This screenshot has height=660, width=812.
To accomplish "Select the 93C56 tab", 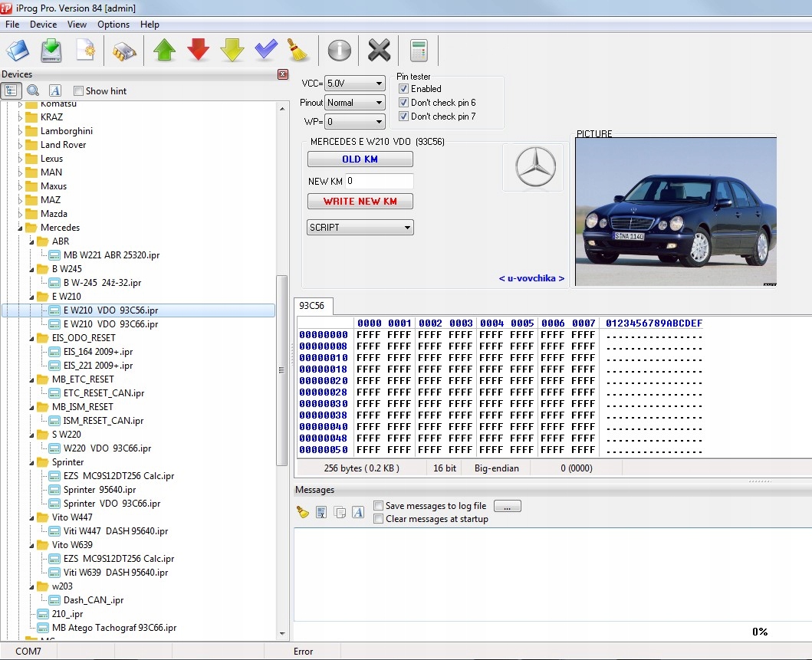I will coord(311,306).
